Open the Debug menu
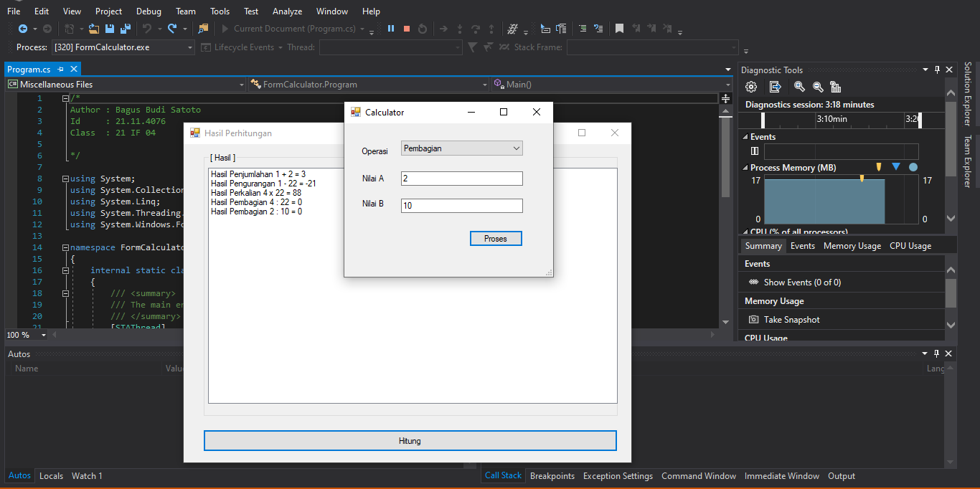Image resolution: width=980 pixels, height=489 pixels. point(149,11)
